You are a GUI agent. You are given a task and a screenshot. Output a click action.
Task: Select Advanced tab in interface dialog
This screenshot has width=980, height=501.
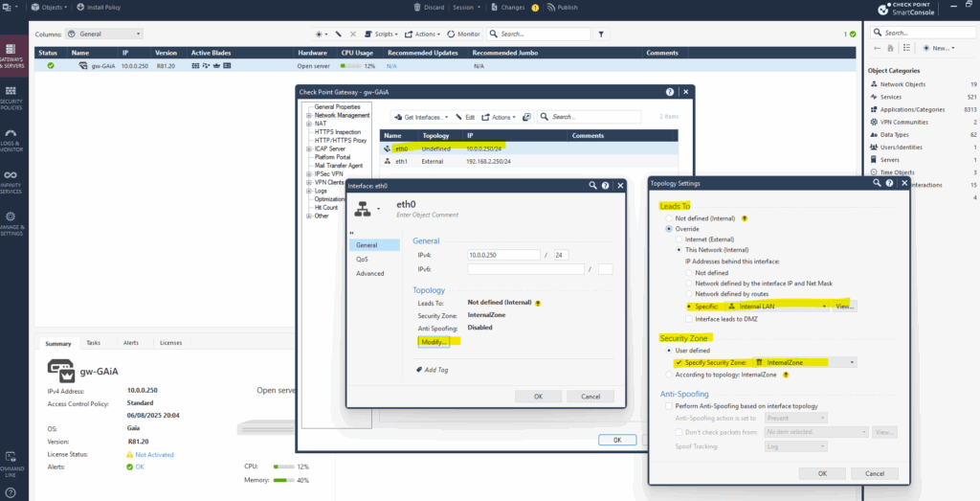tap(374, 273)
